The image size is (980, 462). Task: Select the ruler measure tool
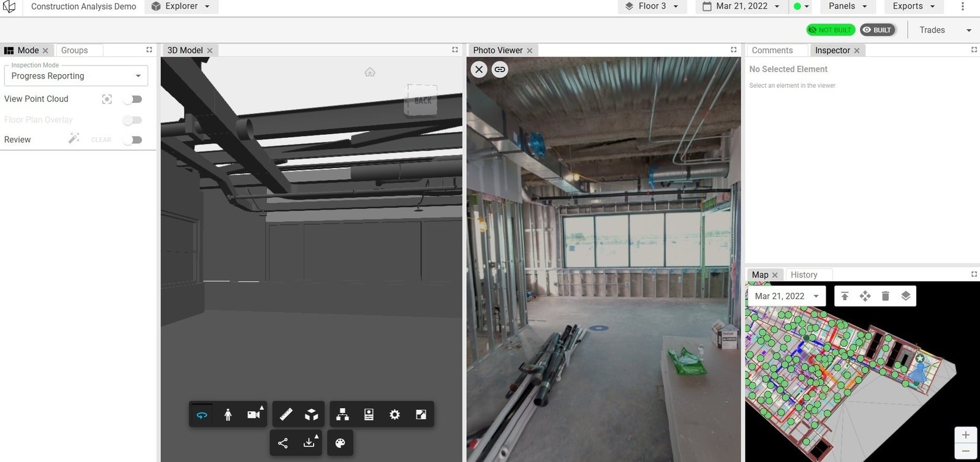pos(286,415)
